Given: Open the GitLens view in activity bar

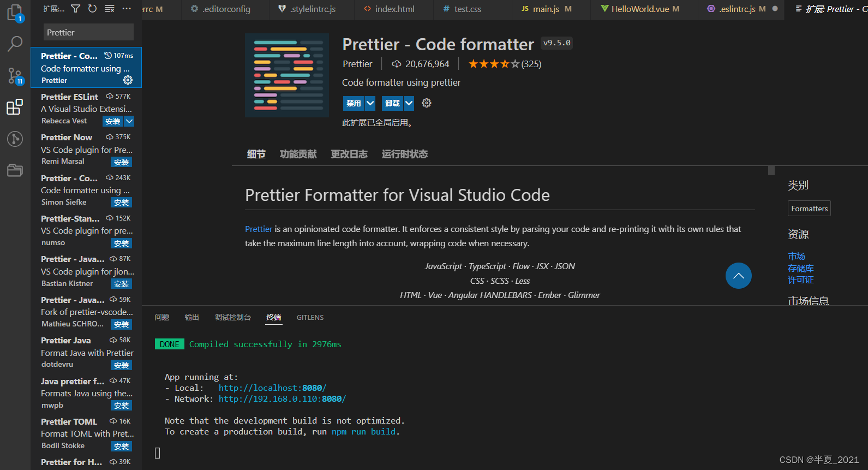Looking at the screenshot, I should pos(15,139).
